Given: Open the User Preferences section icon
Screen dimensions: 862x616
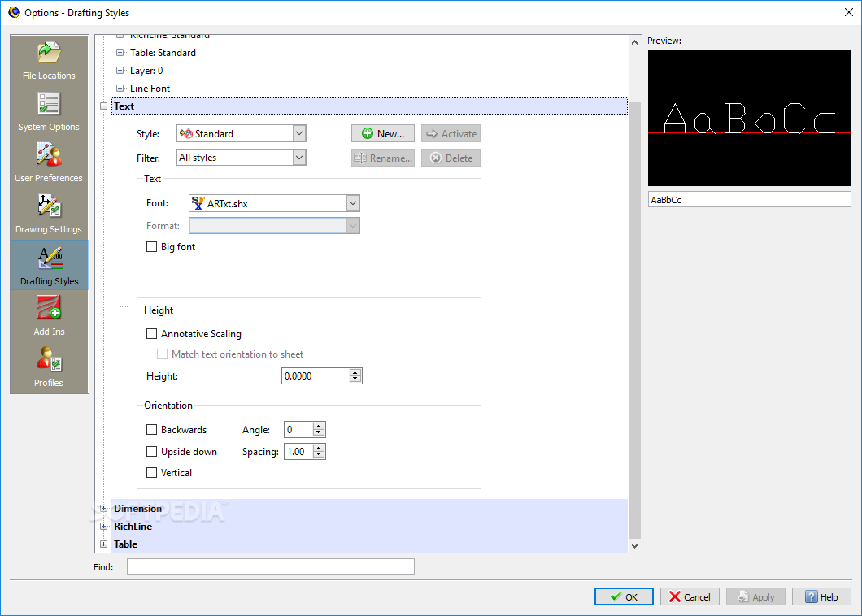Looking at the screenshot, I should [49, 154].
